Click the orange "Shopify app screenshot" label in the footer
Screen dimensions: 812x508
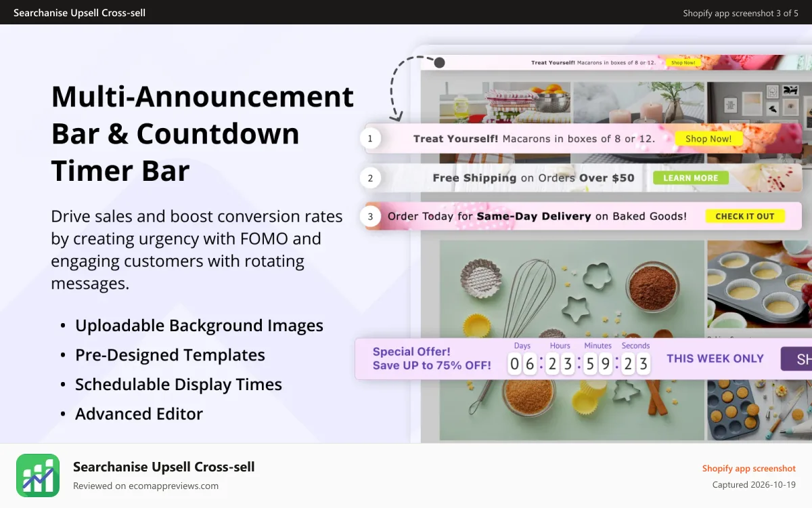pos(749,468)
